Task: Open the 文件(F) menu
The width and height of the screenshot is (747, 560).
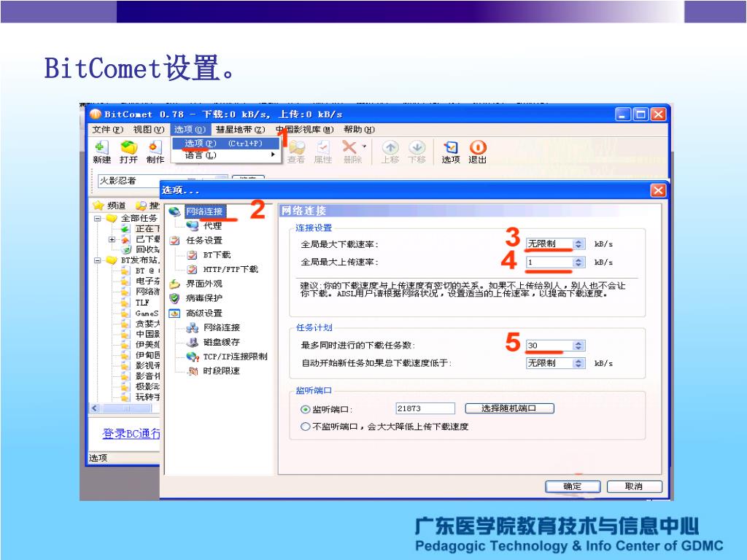Action: point(107,130)
